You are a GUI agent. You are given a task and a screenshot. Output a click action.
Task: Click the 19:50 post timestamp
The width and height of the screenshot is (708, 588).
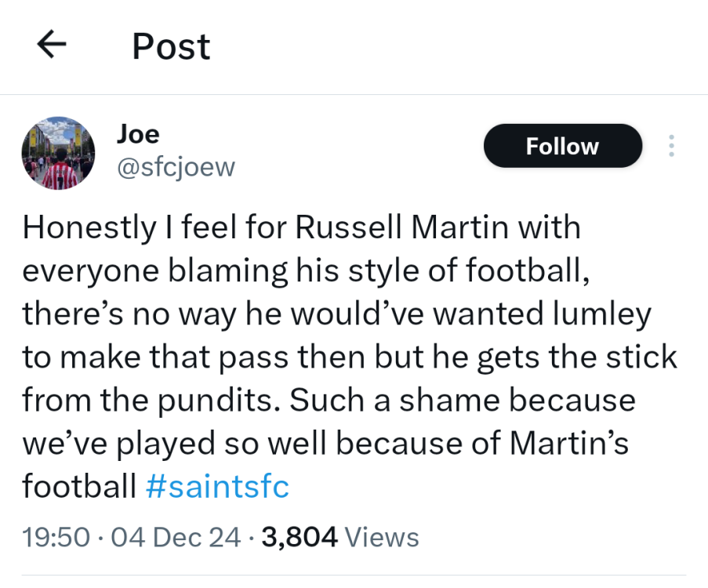(58, 538)
